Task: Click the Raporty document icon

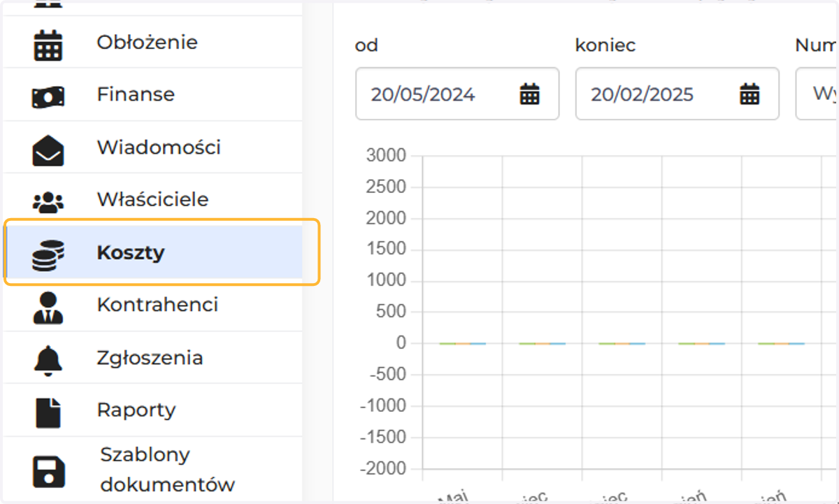Action: tap(48, 412)
